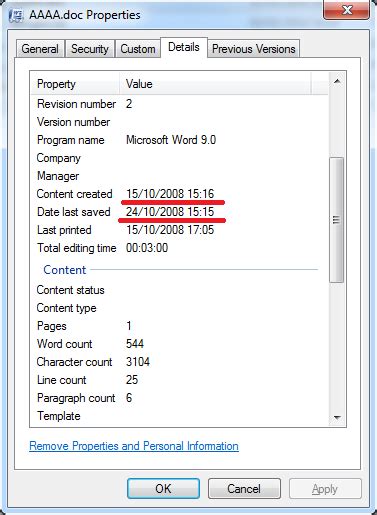This screenshot has height=515, width=377.
Task: Click the OK button
Action: pyautogui.click(x=163, y=489)
